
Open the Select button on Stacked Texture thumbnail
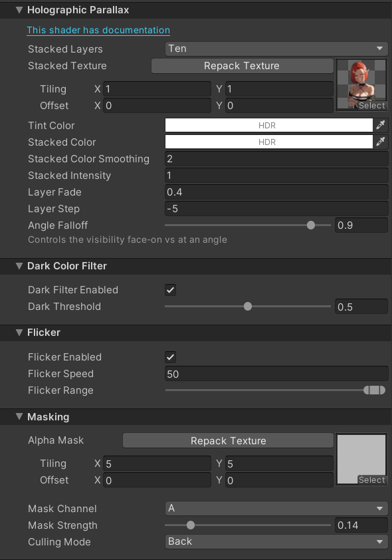[x=371, y=105]
